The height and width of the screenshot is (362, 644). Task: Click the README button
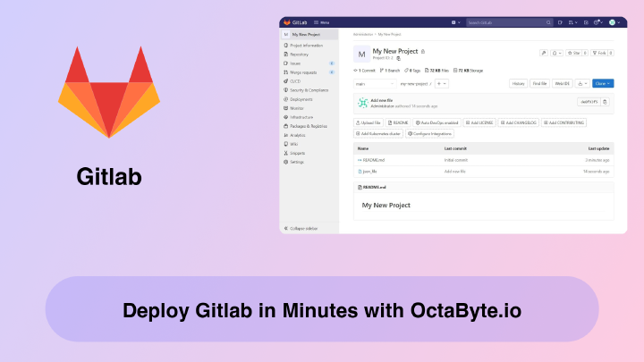click(x=398, y=122)
